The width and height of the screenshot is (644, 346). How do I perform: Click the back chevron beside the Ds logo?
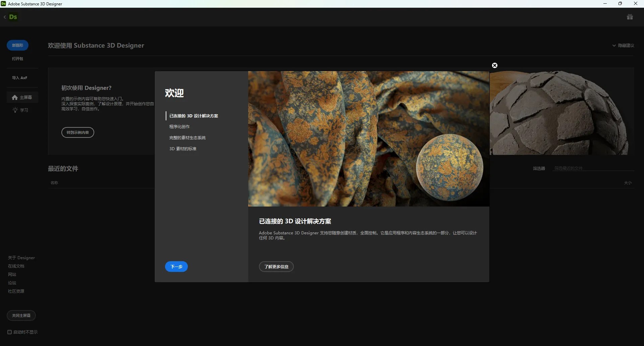5,17
